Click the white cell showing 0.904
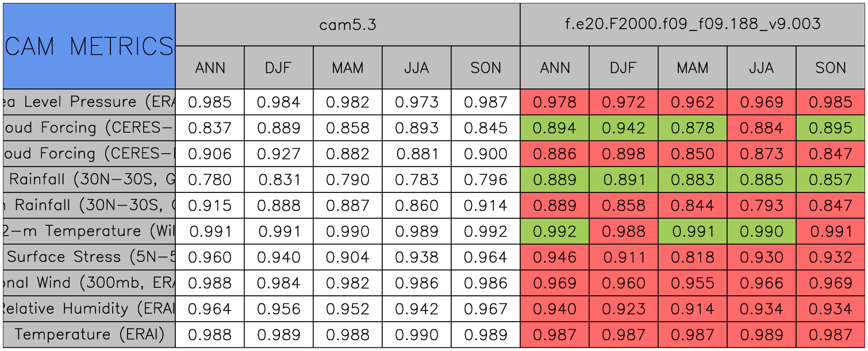The image size is (868, 351). click(x=348, y=257)
